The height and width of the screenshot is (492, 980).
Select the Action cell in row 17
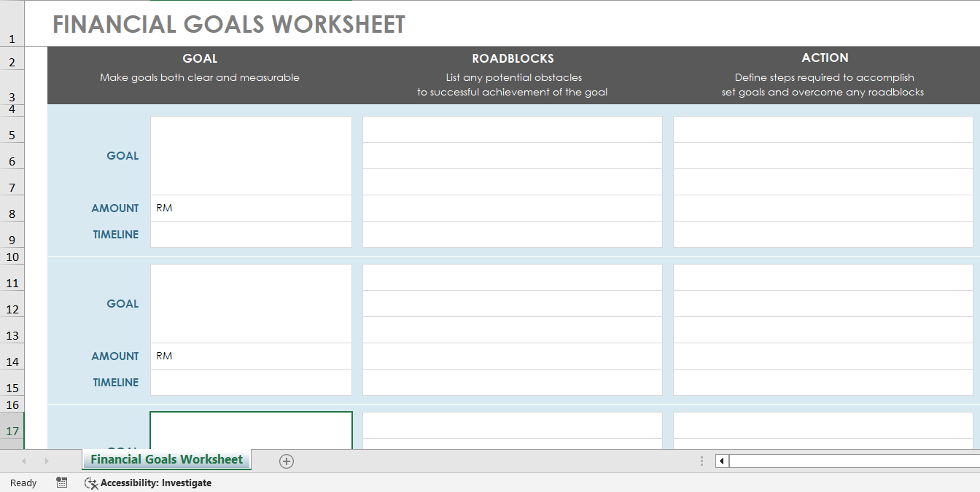[x=823, y=426]
